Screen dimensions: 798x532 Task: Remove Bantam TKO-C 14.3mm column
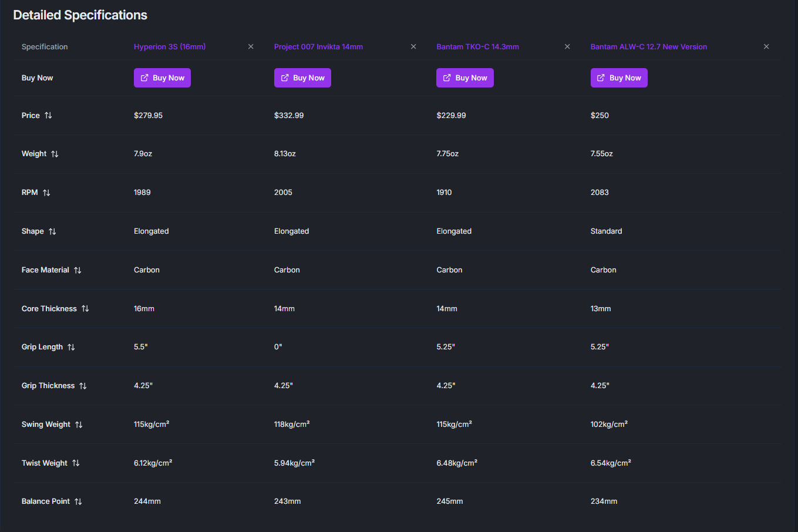pyautogui.click(x=567, y=46)
